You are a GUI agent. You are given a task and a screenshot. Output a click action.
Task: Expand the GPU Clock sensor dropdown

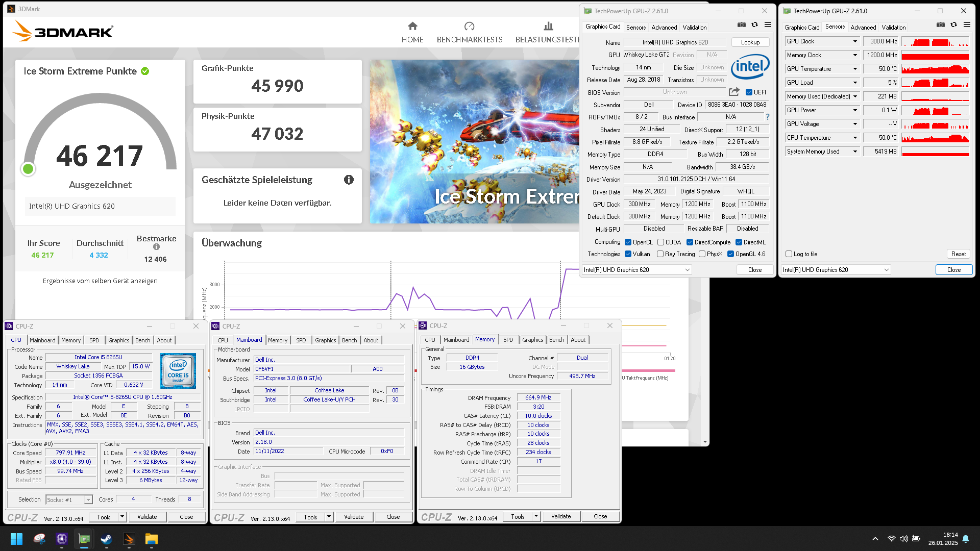pyautogui.click(x=855, y=41)
